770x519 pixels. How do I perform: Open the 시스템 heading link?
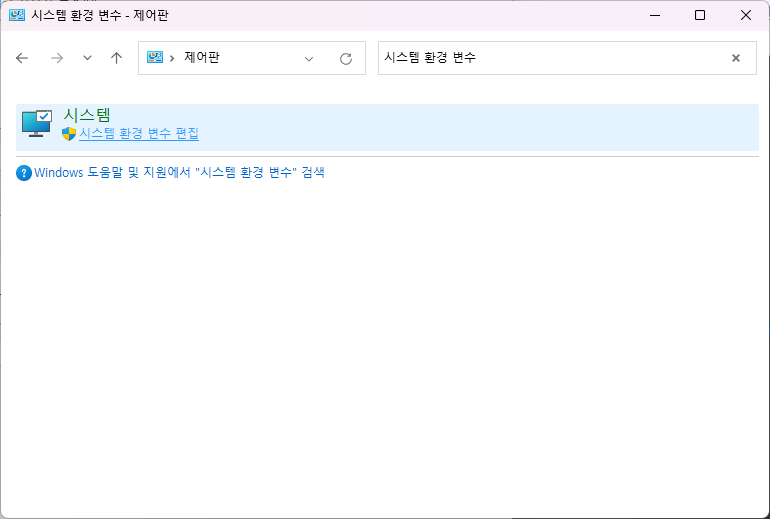(x=87, y=115)
